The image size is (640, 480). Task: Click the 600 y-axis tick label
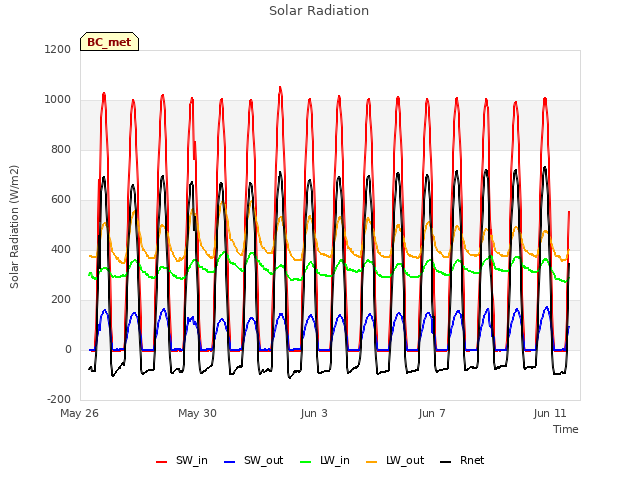(61, 200)
